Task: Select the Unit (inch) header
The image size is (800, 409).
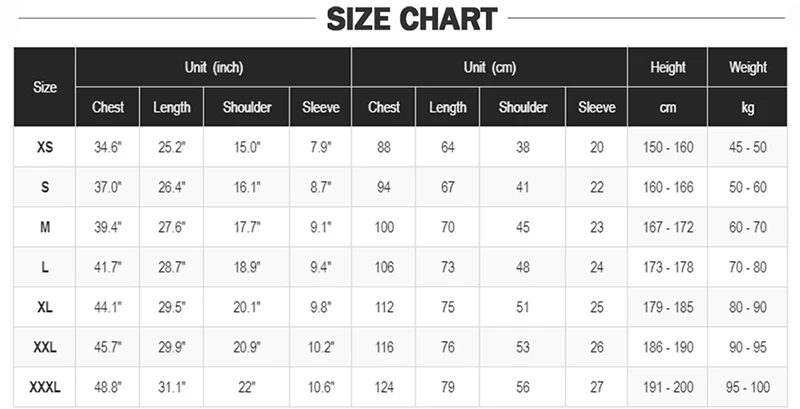Action: pyautogui.click(x=213, y=67)
